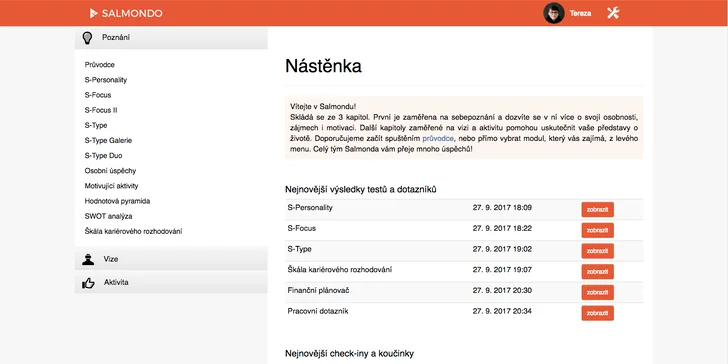Click date 27. 9. 2017 20:30
The height and width of the screenshot is (364, 728).
pyautogui.click(x=502, y=291)
